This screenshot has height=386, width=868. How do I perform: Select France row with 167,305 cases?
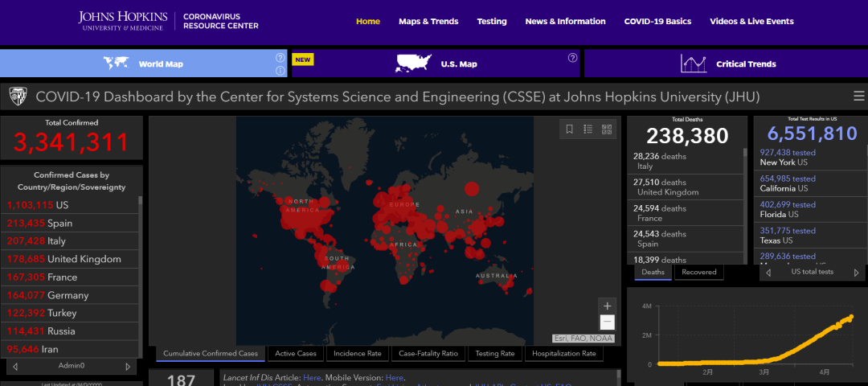click(69, 277)
